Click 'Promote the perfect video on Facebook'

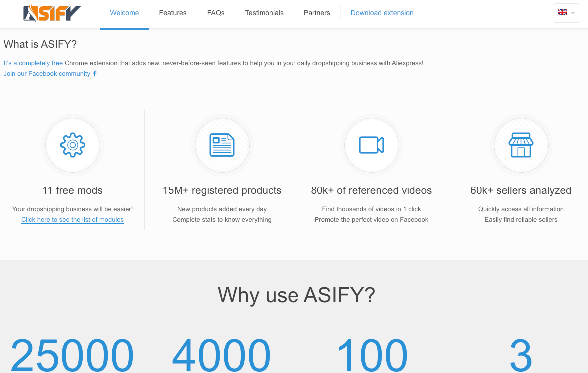pos(371,220)
